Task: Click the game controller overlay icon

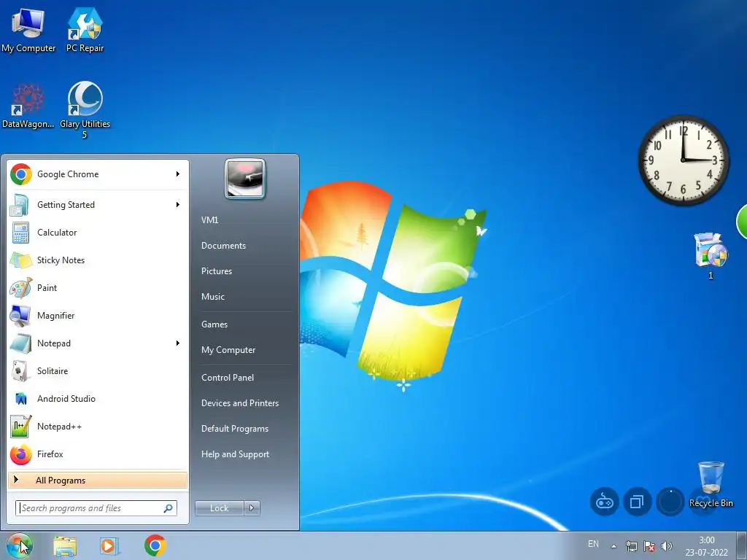Action: coord(605,502)
